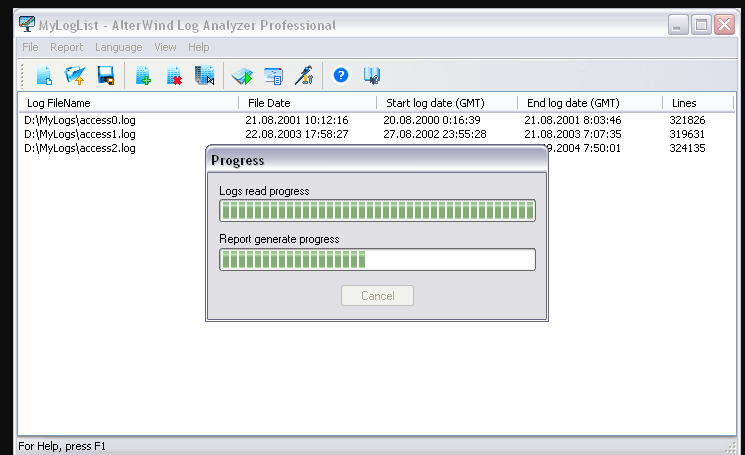
Task: Click file date 22.08.2003 17:58:27
Action: click(x=296, y=134)
